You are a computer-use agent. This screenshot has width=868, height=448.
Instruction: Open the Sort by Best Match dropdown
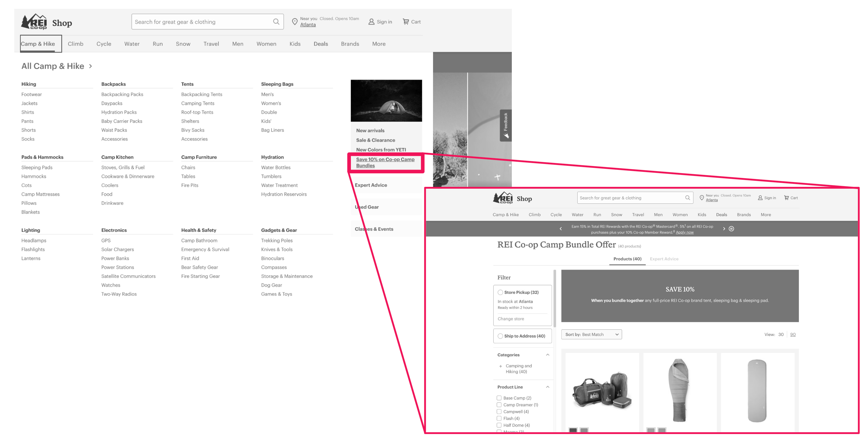pos(591,334)
